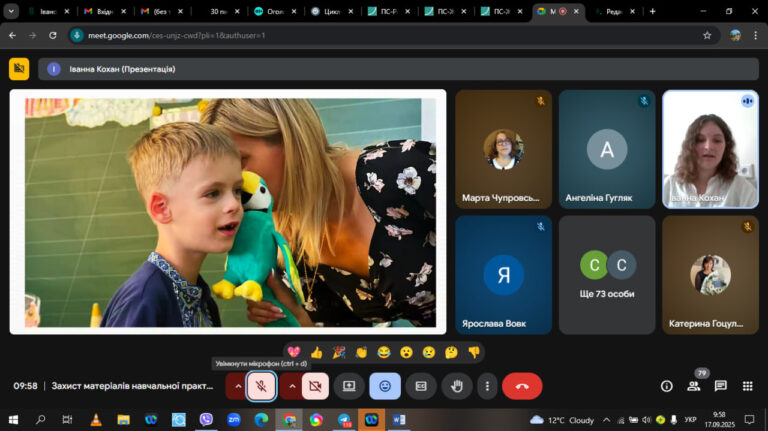Open the tab search dropdown arrow
This screenshot has height=431, width=768.
[11, 11]
